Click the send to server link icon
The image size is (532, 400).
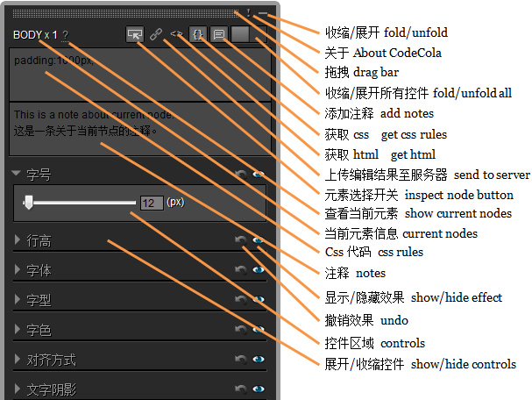(x=156, y=35)
